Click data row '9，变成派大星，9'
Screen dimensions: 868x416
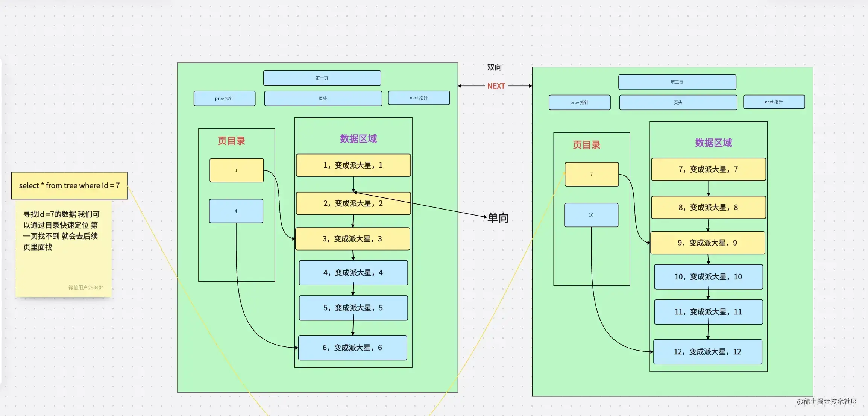coord(707,243)
